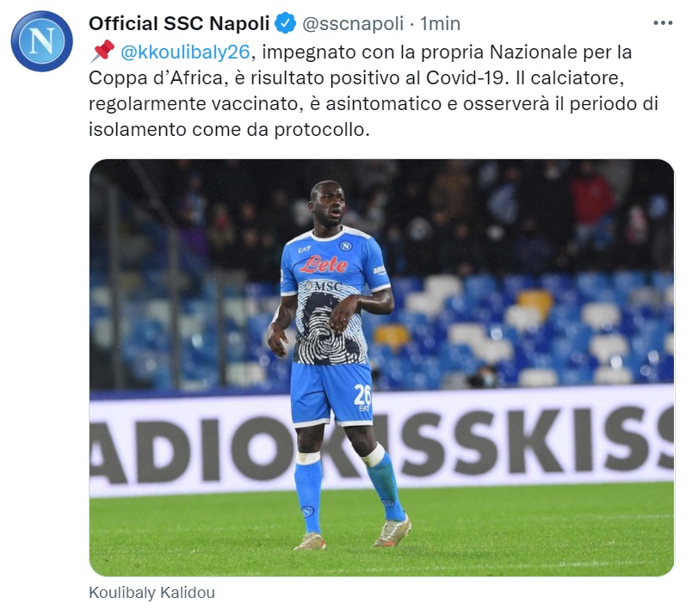Image resolution: width=692 pixels, height=616 pixels.
Task: Open the Official SSC Napoli display name
Action: tap(179, 23)
